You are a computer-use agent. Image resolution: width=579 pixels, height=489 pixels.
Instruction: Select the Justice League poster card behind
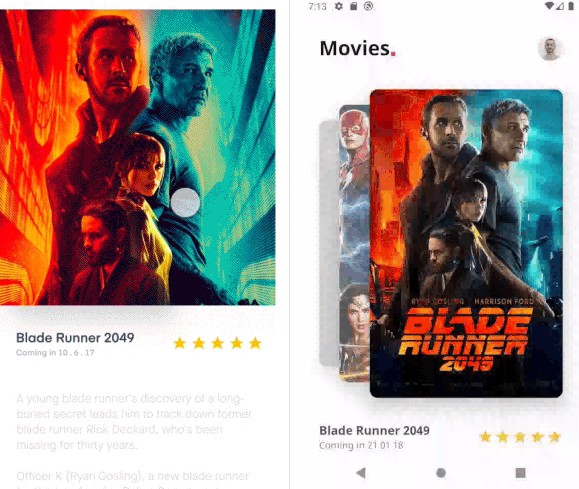pos(354,243)
